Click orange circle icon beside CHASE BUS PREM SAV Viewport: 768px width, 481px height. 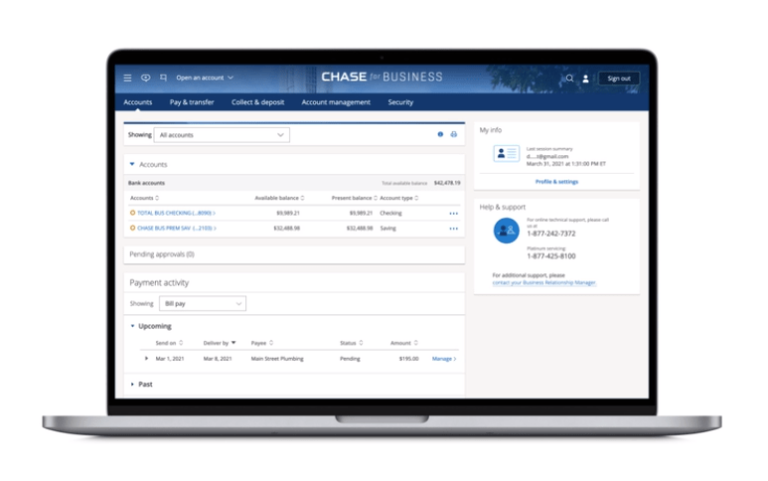[x=132, y=228]
